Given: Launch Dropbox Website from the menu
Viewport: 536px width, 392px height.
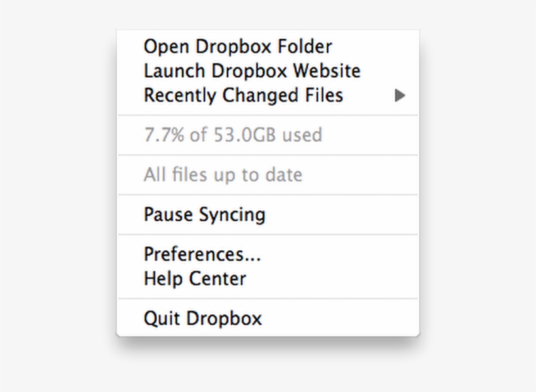Looking at the screenshot, I should coord(252,71).
